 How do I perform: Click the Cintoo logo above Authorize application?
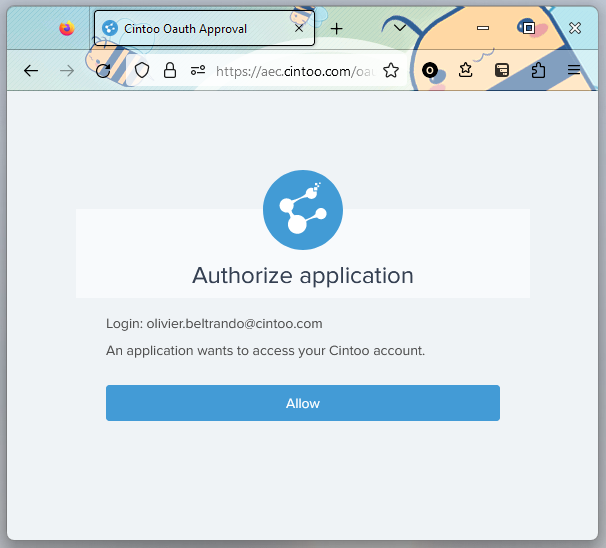(302, 209)
